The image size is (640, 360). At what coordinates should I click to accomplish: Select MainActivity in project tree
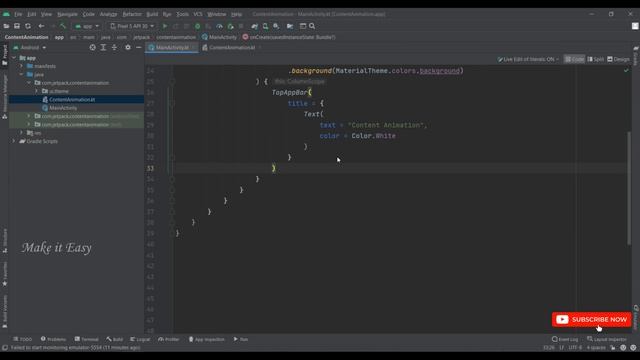63,108
